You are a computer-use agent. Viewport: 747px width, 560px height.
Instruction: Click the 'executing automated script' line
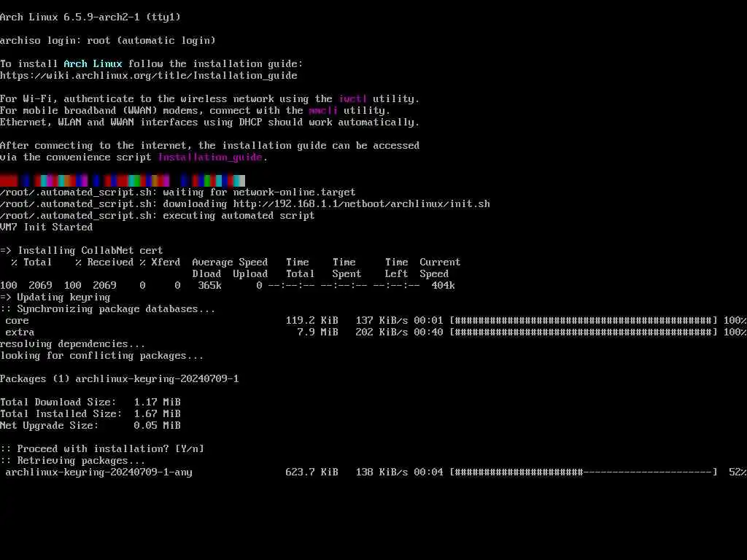click(x=158, y=216)
